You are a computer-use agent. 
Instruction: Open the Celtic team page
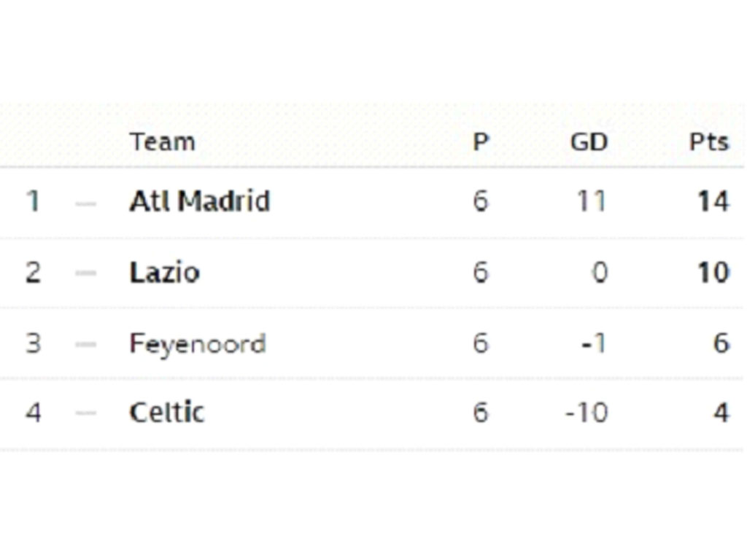166,413
